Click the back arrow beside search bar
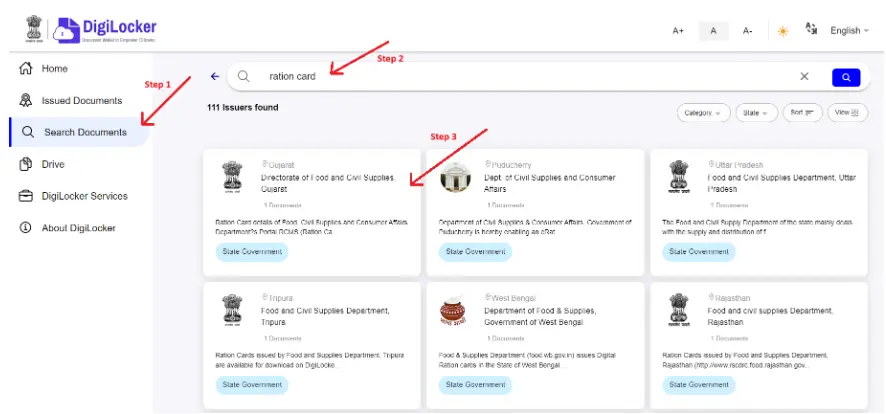Viewport: 886px width, 414px height. click(x=214, y=76)
